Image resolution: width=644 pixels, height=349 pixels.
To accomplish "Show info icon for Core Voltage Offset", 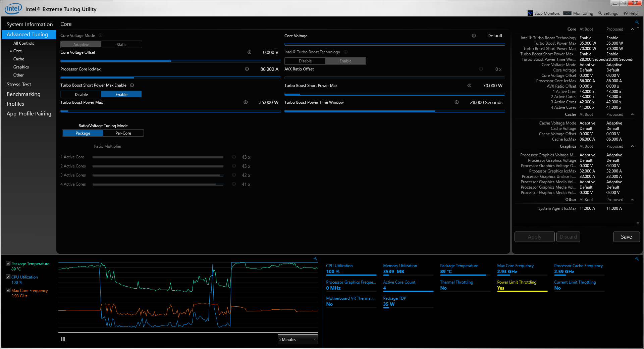I will [x=249, y=52].
